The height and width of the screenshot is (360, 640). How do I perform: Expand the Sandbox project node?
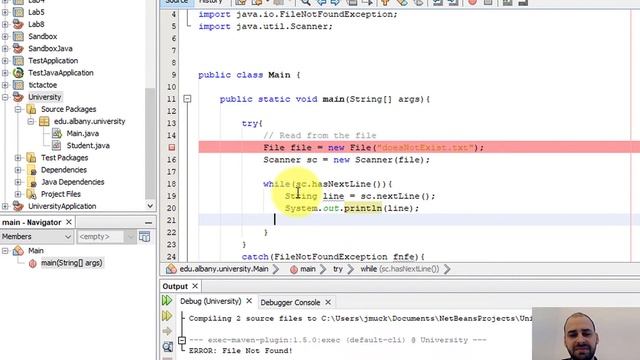point(5,36)
